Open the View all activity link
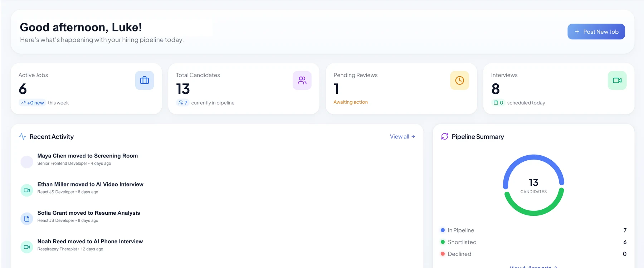The image size is (644, 268). click(402, 137)
